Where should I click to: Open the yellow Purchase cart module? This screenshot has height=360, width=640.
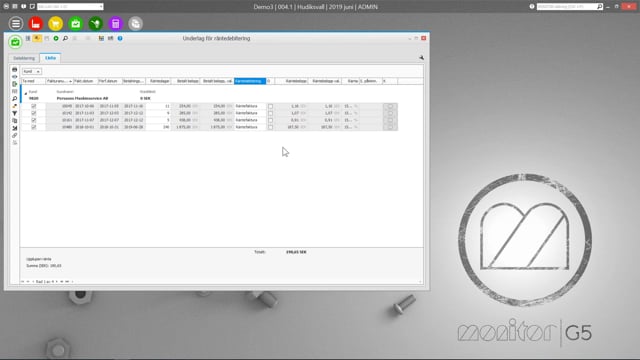click(56, 24)
